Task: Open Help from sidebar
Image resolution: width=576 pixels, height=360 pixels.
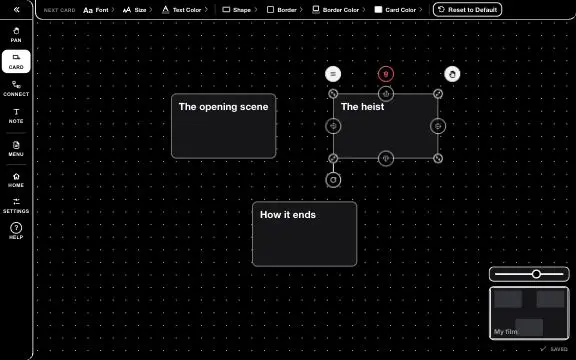Action: coord(16,231)
